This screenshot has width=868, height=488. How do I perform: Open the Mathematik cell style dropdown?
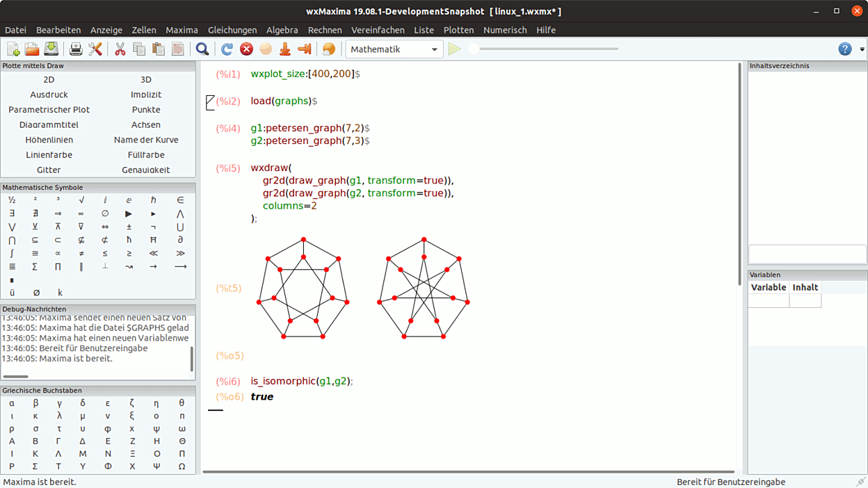pos(394,49)
